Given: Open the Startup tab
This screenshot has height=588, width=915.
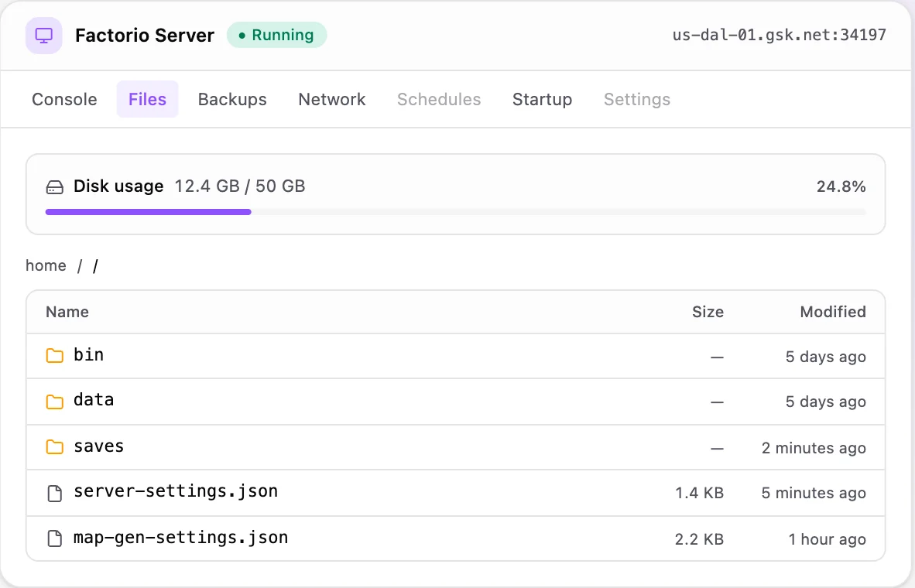Looking at the screenshot, I should click(x=542, y=99).
